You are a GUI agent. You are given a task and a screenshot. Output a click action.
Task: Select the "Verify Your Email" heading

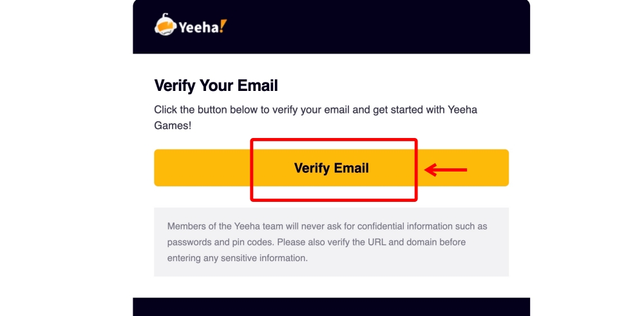click(216, 86)
